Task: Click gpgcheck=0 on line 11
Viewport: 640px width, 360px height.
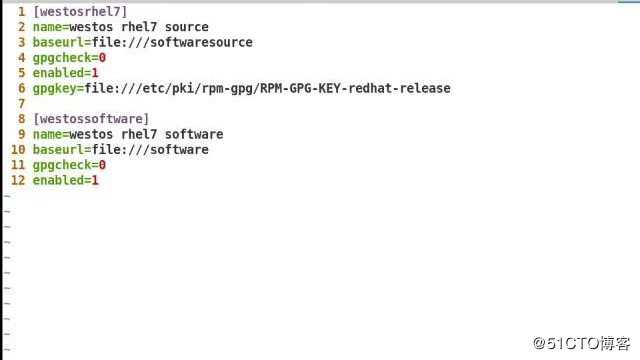Action: (69, 165)
